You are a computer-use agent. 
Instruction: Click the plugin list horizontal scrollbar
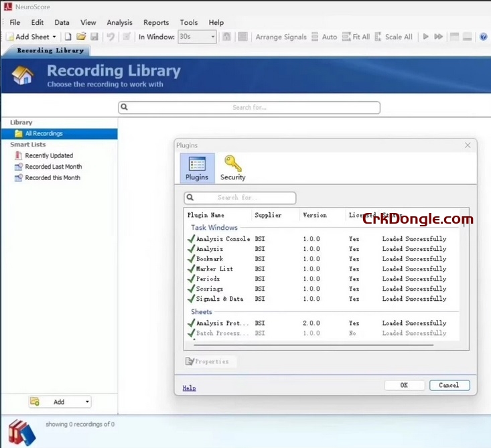click(x=313, y=345)
